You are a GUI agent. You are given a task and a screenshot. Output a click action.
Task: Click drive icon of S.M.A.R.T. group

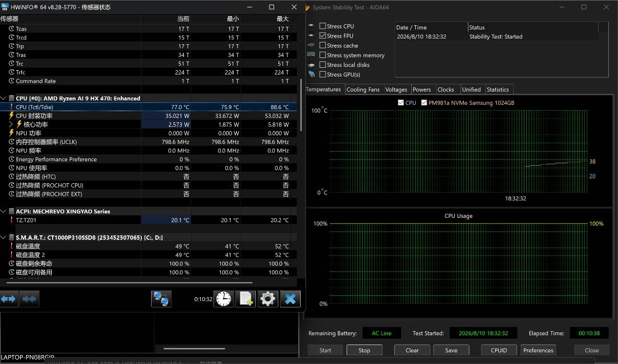click(12, 237)
